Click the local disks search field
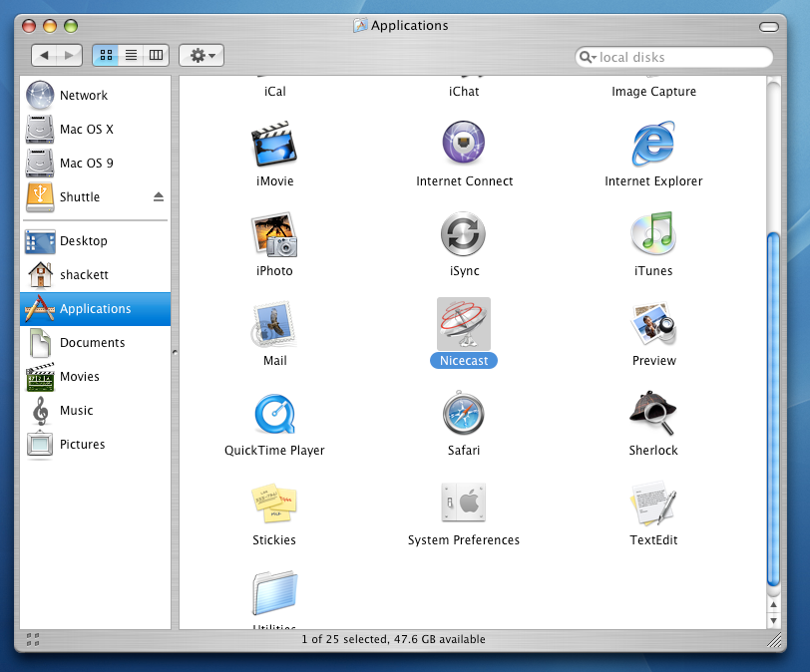 coord(673,57)
